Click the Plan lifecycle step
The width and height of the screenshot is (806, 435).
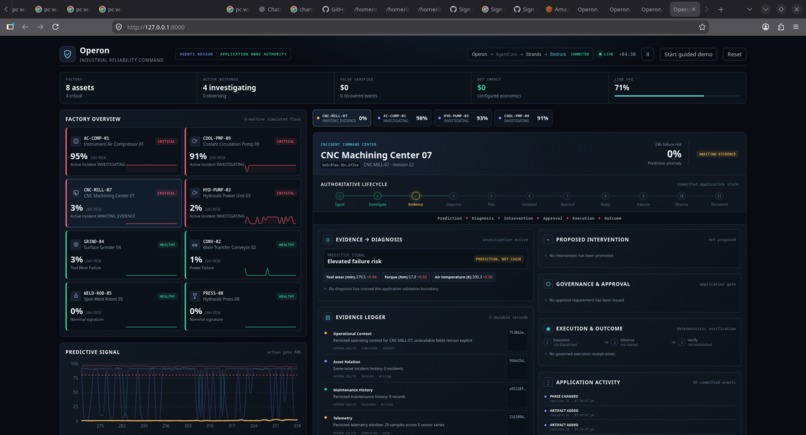(x=491, y=199)
